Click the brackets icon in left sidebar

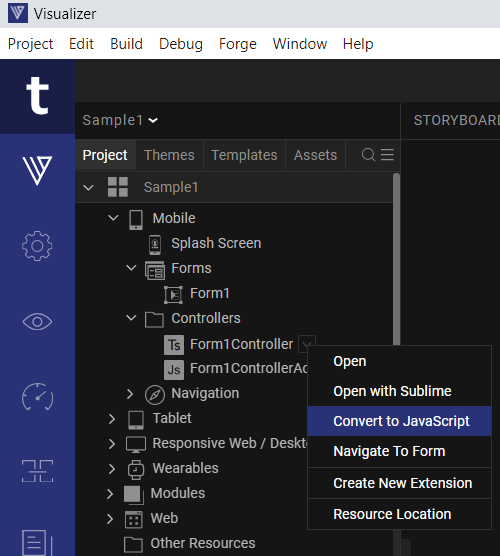(37, 471)
